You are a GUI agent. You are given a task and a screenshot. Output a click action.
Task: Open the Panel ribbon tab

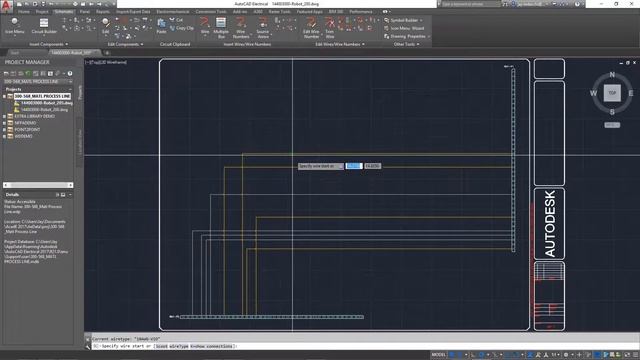point(84,11)
